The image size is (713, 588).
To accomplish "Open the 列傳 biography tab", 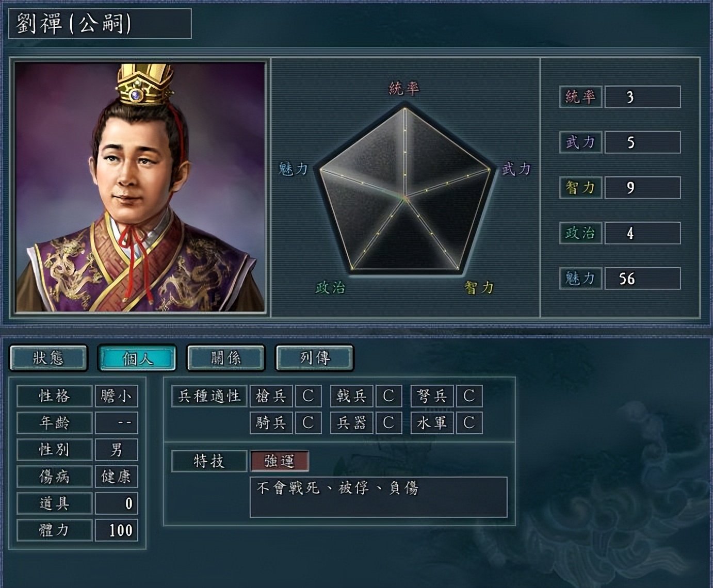I will tap(315, 358).
